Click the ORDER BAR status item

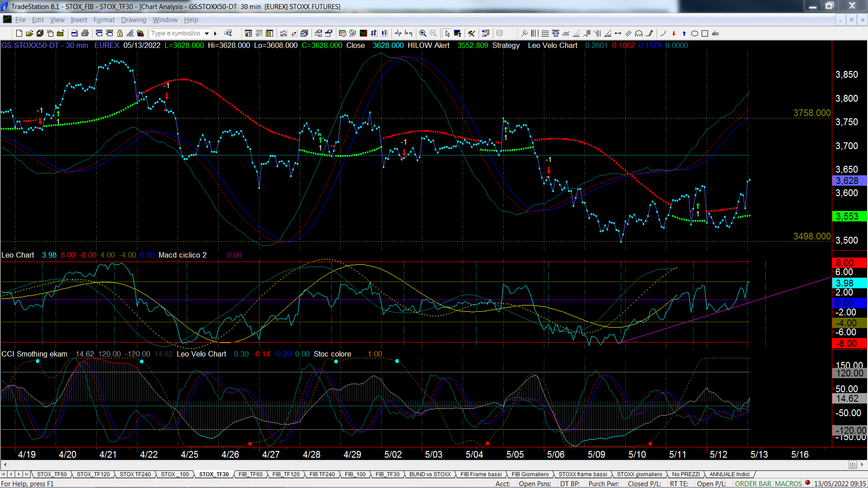[x=753, y=483]
